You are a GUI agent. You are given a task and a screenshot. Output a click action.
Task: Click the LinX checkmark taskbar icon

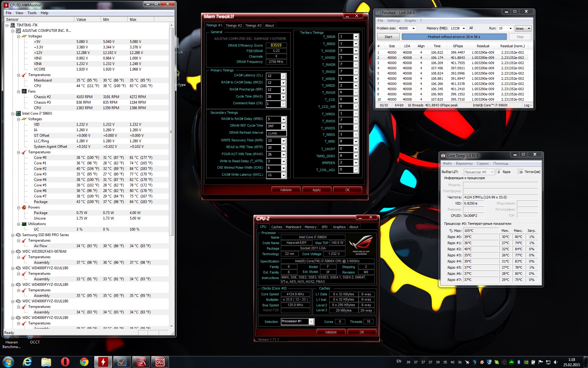122,362
